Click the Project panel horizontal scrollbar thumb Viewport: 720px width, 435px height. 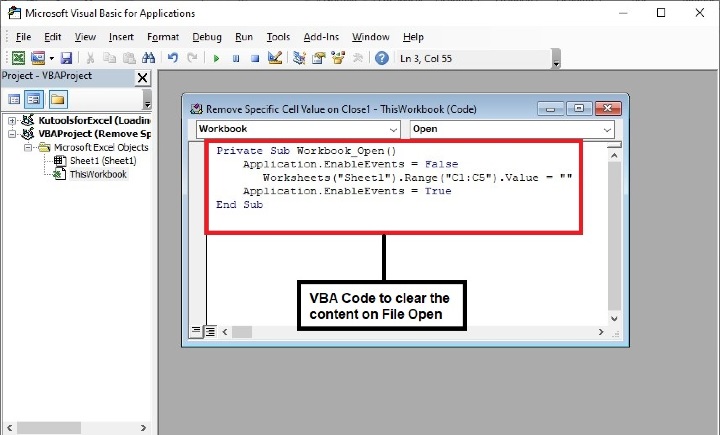click(49, 428)
